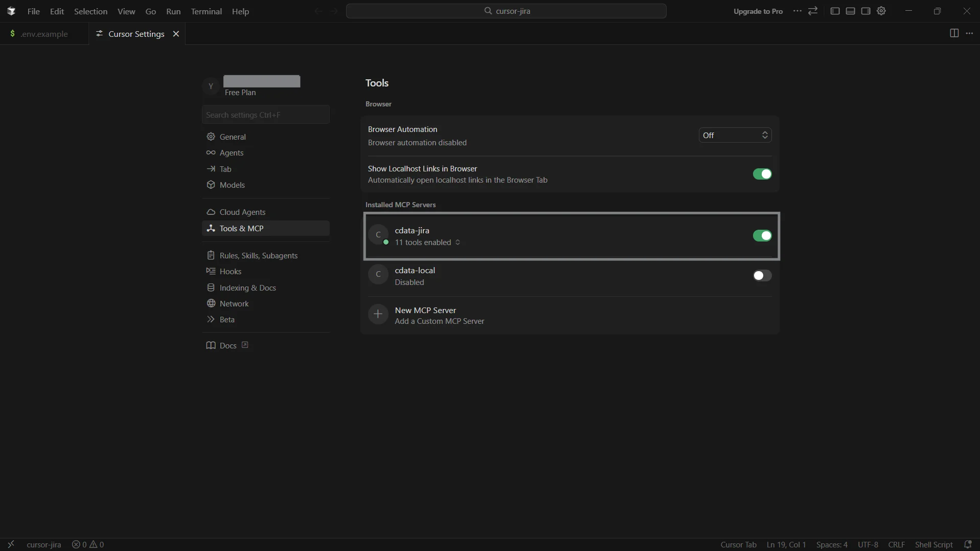The height and width of the screenshot is (551, 980).
Task: Click the remote connection icon in status bar
Action: [11, 544]
